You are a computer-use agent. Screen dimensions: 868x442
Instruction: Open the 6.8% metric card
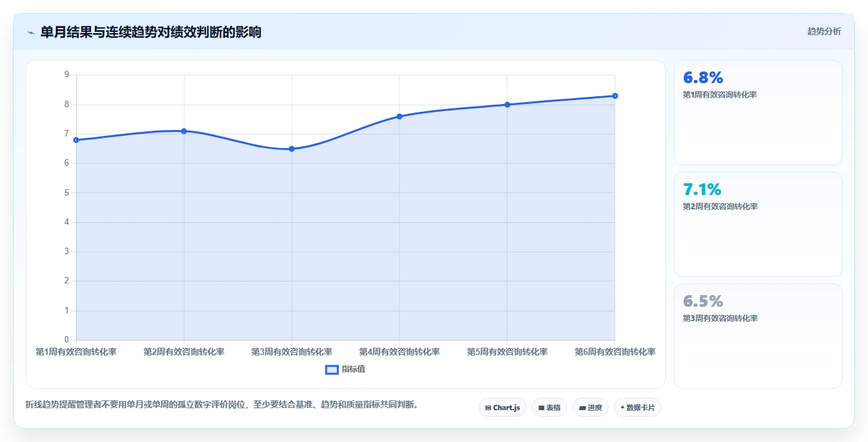758,112
